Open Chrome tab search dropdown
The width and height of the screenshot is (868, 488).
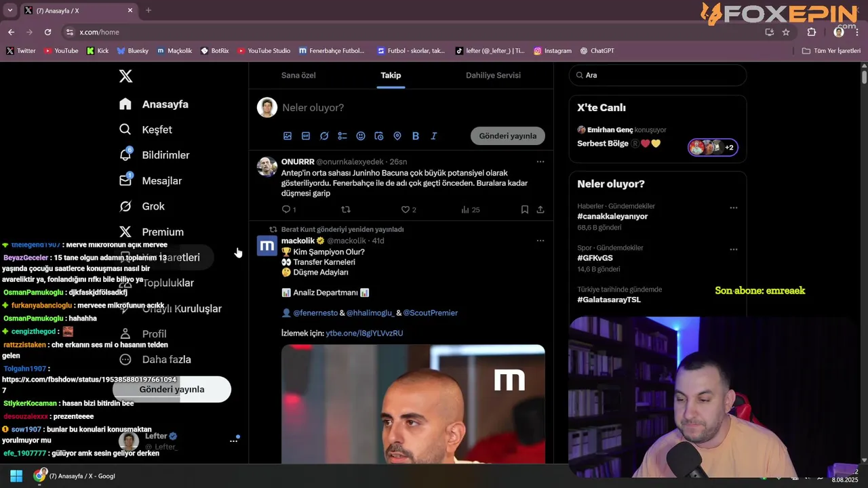pos(9,10)
